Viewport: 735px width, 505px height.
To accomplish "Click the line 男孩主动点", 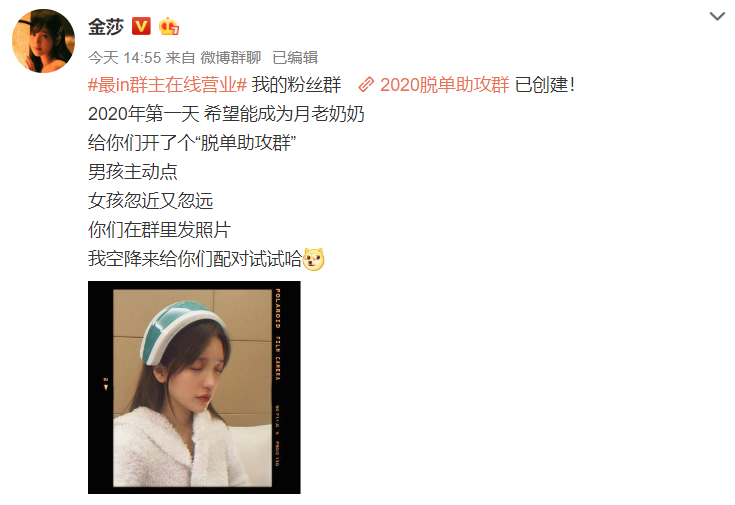I will tap(133, 172).
